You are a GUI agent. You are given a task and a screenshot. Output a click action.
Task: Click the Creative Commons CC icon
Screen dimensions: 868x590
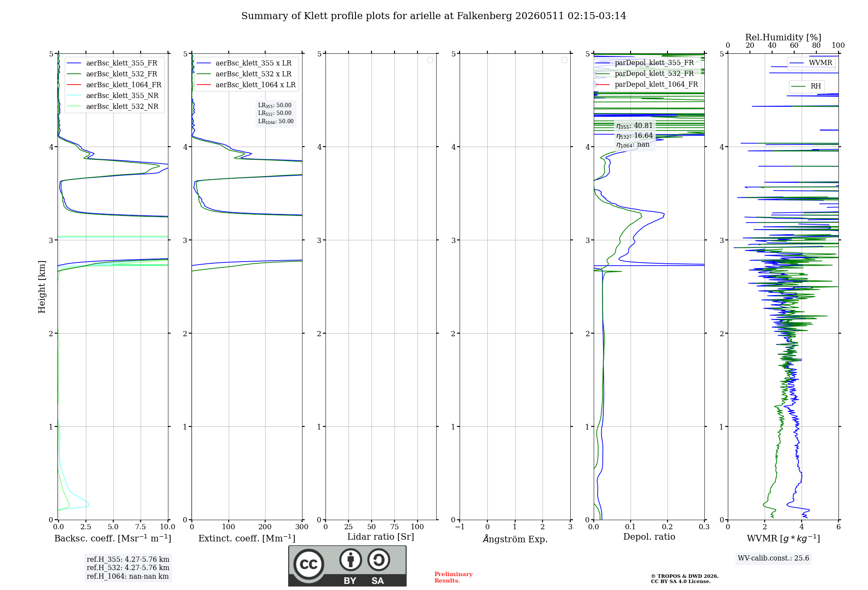[309, 564]
